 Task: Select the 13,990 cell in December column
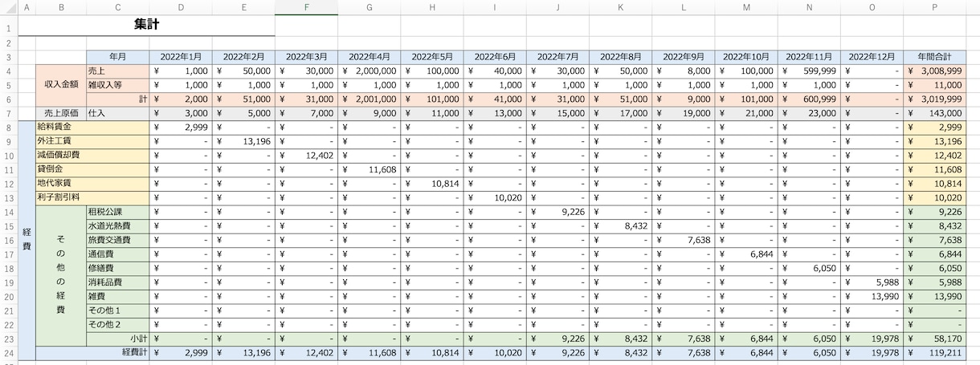coord(872,296)
